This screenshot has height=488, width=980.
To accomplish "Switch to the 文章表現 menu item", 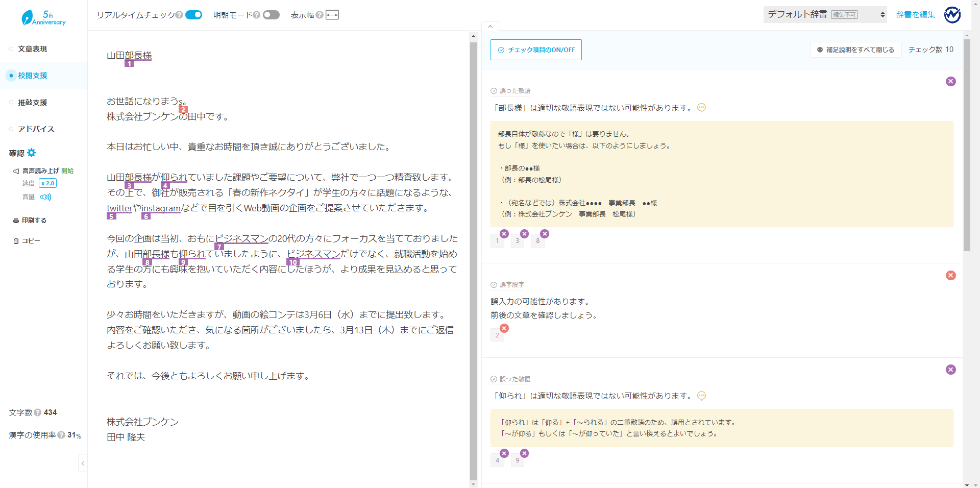I will click(33, 49).
